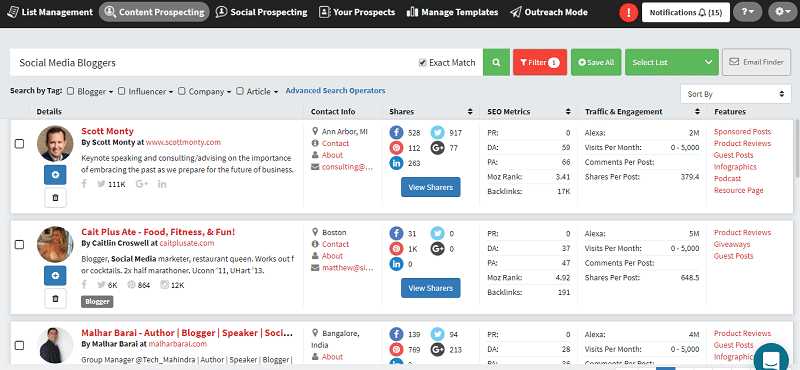
Task: Click LinkedIn shares icon showing 263
Action: [x=396, y=163]
